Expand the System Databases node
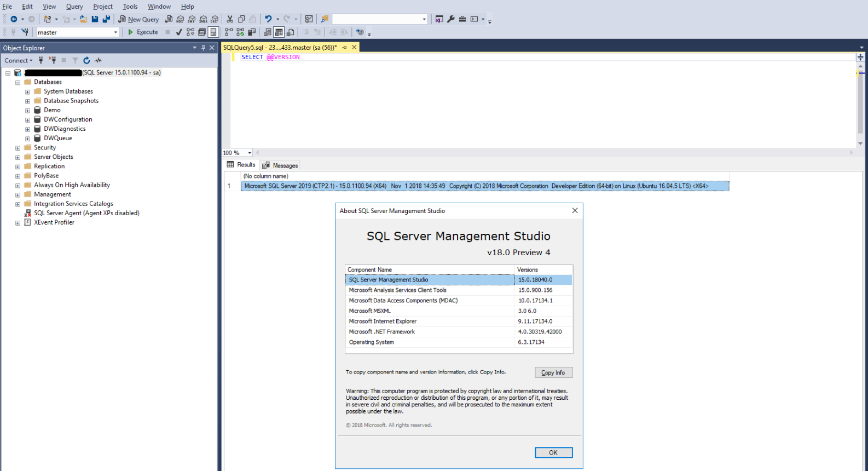This screenshot has width=868, height=471. pyautogui.click(x=27, y=92)
